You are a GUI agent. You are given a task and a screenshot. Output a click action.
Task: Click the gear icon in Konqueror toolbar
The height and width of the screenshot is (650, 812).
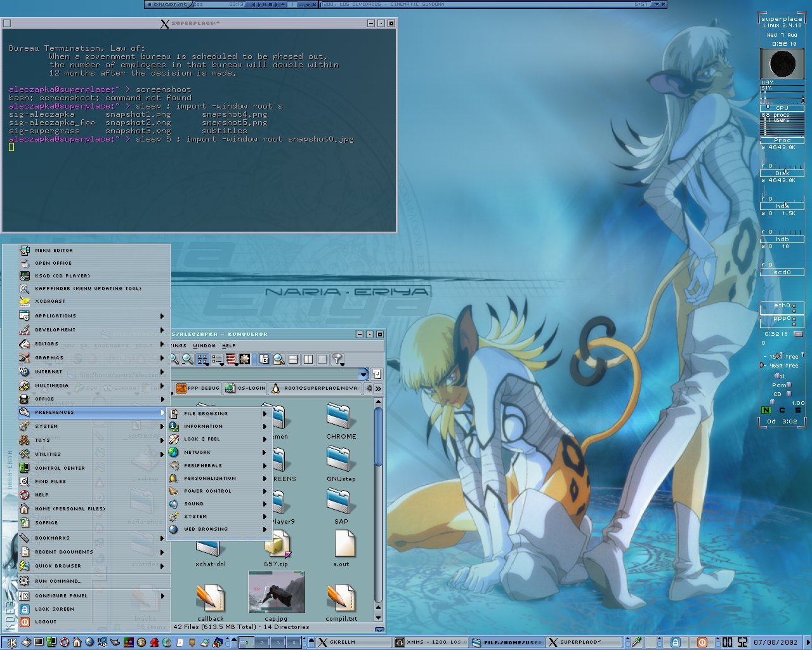pyautogui.click(x=245, y=359)
